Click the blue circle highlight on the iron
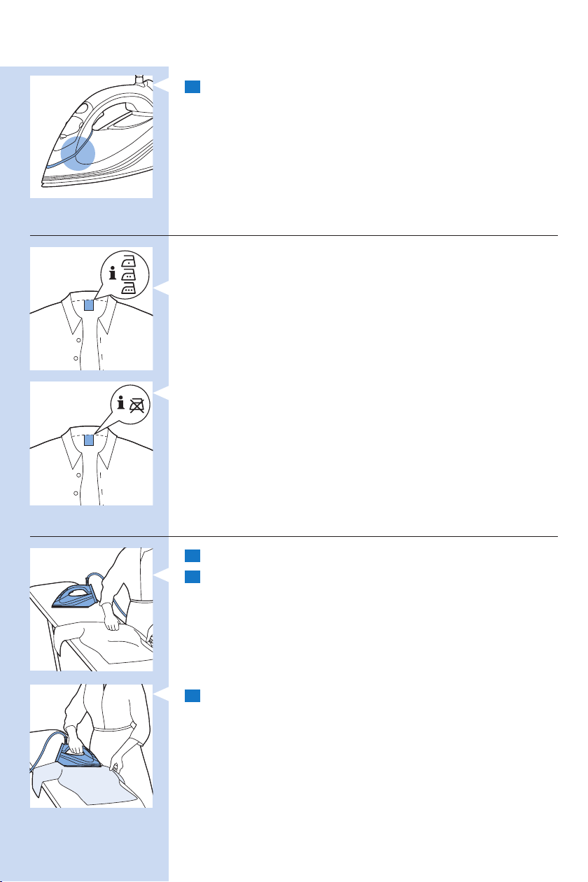The width and height of the screenshot is (588, 882). (x=76, y=153)
